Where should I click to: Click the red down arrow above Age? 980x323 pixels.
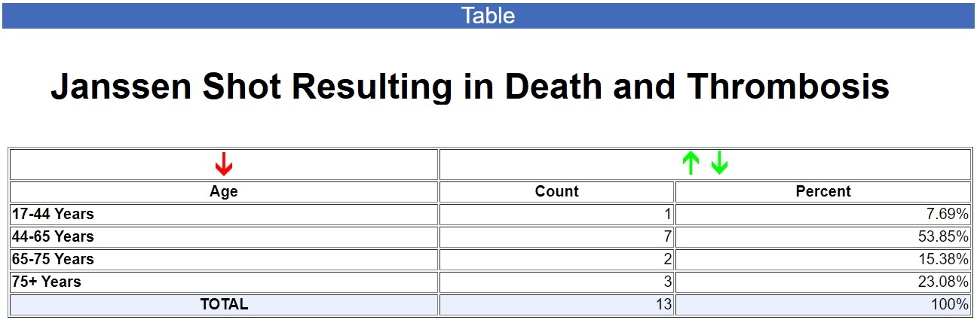click(224, 163)
